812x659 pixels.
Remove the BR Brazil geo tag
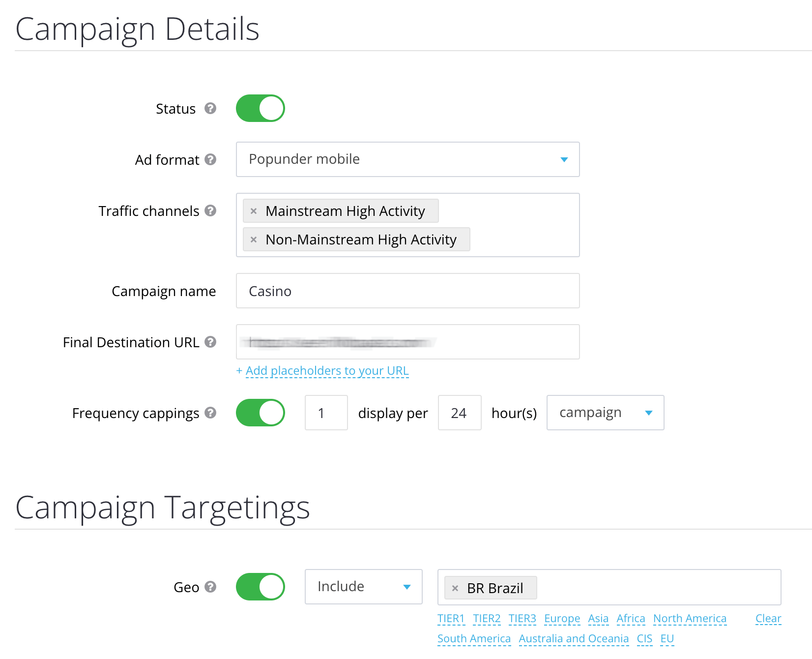tap(455, 588)
